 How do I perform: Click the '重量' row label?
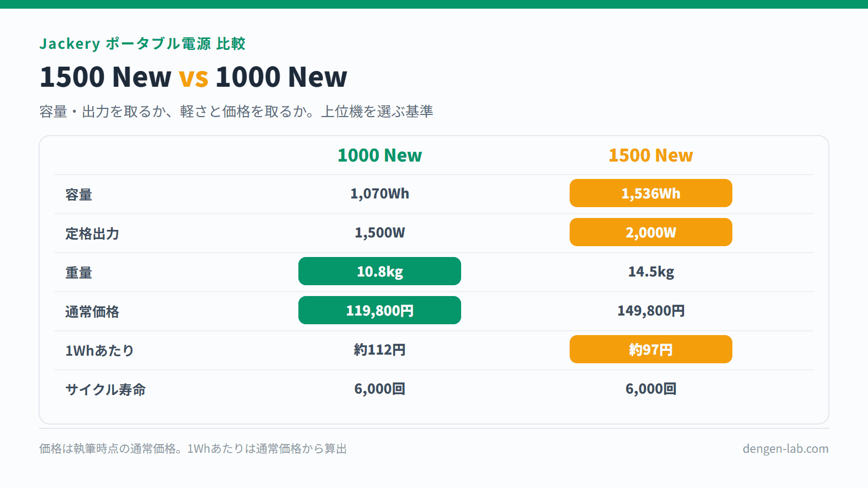(79, 272)
